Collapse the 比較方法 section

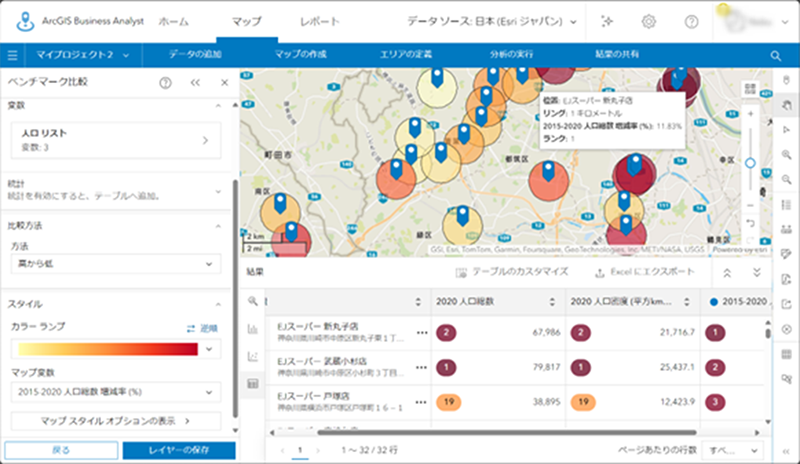[218, 226]
